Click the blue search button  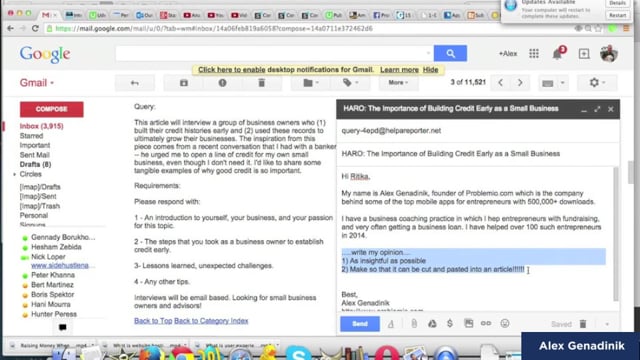click(450, 53)
